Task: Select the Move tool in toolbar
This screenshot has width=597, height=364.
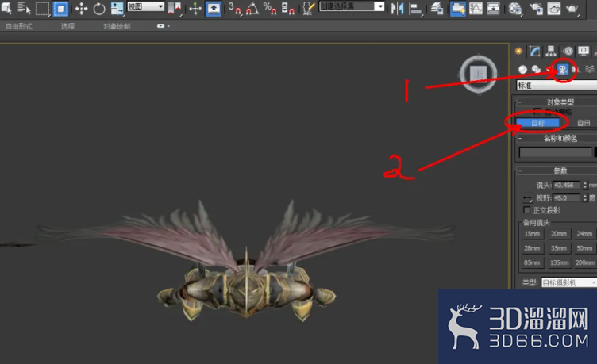Action: [81, 9]
